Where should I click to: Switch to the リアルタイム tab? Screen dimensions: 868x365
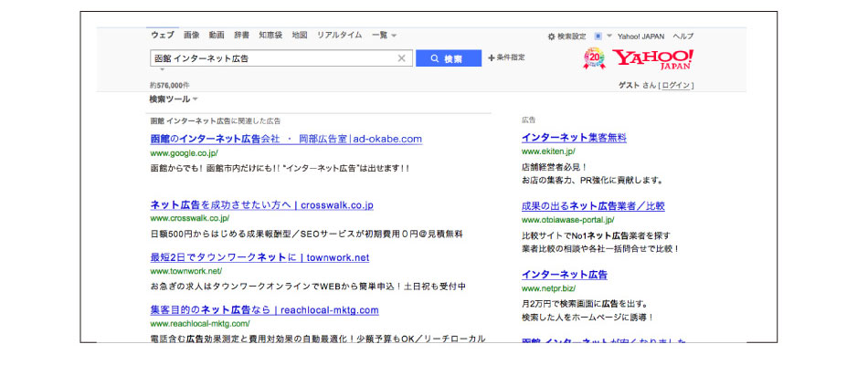tap(339, 35)
